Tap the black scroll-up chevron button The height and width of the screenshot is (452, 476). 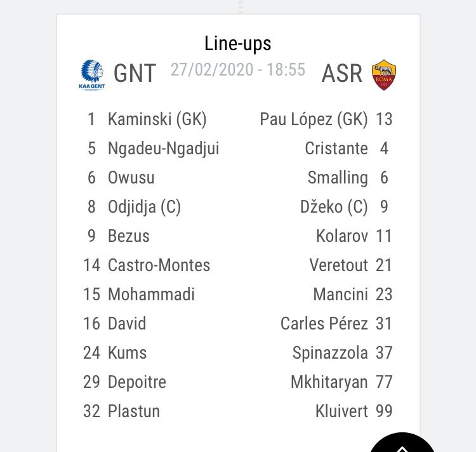[x=402, y=442]
